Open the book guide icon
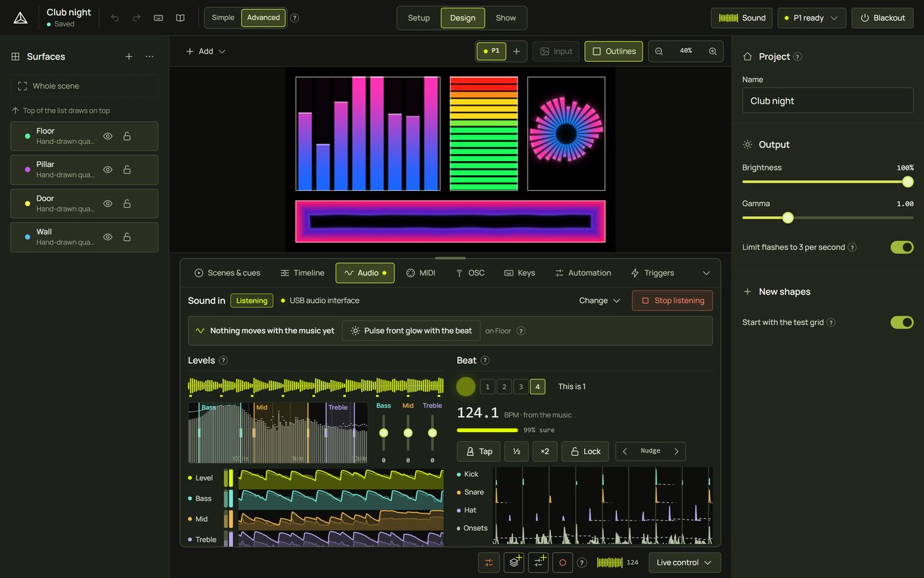The height and width of the screenshot is (578, 924). pos(180,18)
